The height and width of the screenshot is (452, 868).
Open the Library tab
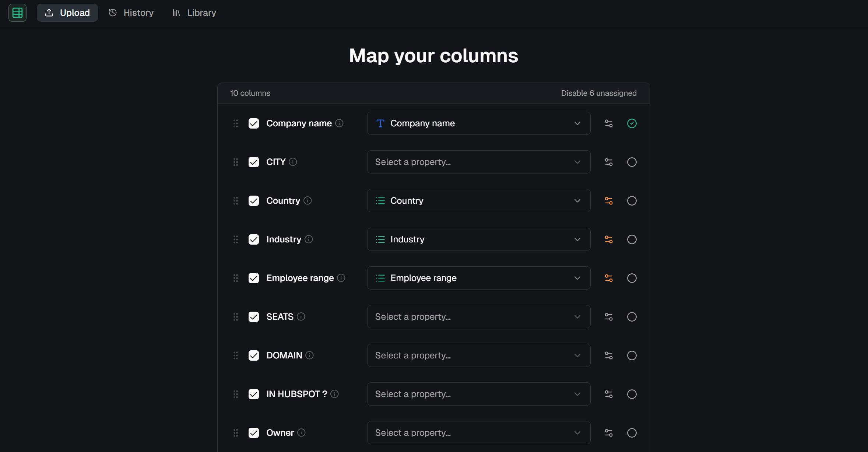tap(194, 13)
